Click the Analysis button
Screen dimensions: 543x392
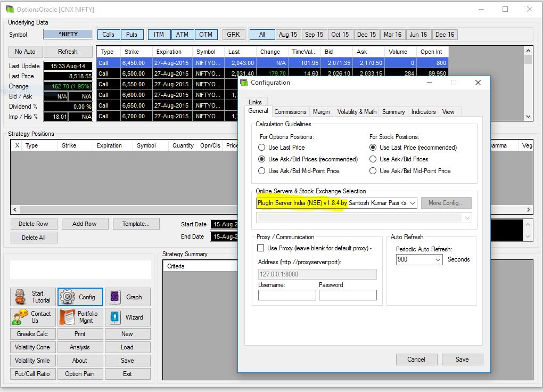coord(80,347)
